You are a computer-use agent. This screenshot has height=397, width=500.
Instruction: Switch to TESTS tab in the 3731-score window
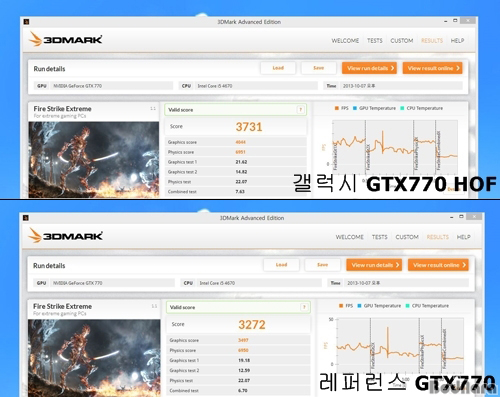point(375,41)
